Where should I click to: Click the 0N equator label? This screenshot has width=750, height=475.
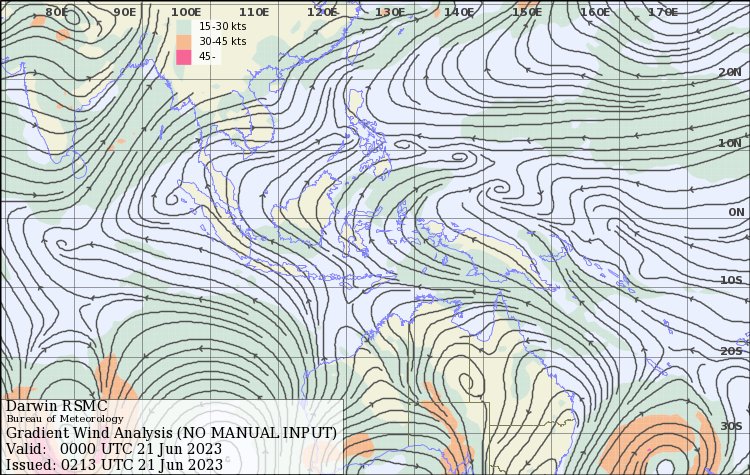pyautogui.click(x=736, y=212)
